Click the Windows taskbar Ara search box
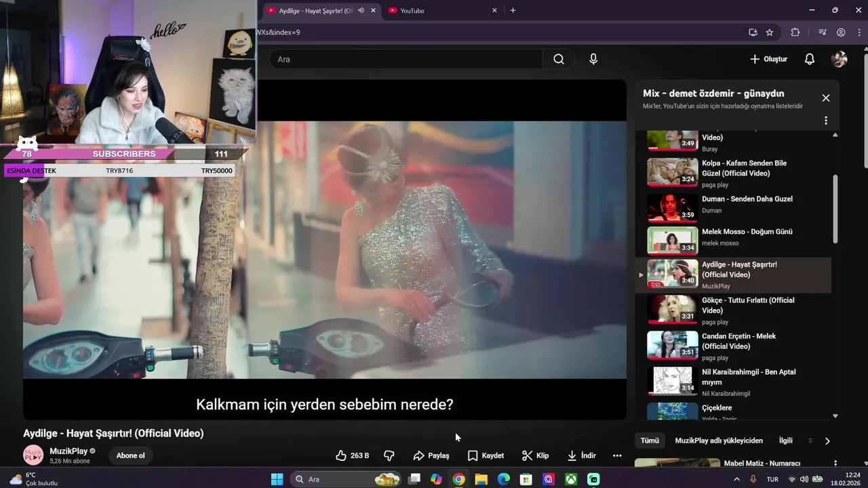 tap(346, 479)
